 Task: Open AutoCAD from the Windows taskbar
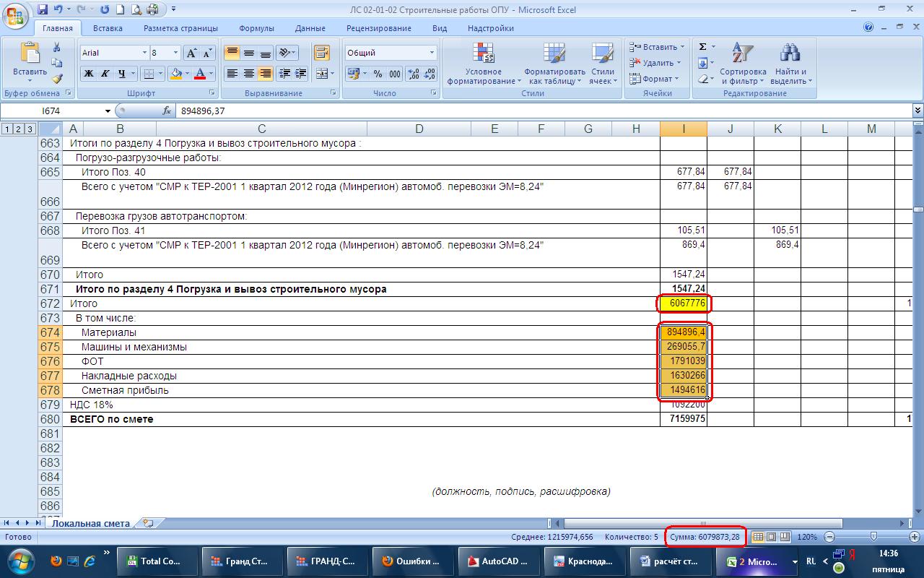[498, 561]
